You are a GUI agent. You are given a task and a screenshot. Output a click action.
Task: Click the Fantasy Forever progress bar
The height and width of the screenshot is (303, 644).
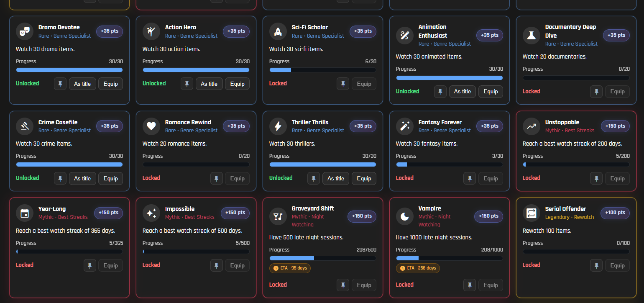click(x=450, y=164)
